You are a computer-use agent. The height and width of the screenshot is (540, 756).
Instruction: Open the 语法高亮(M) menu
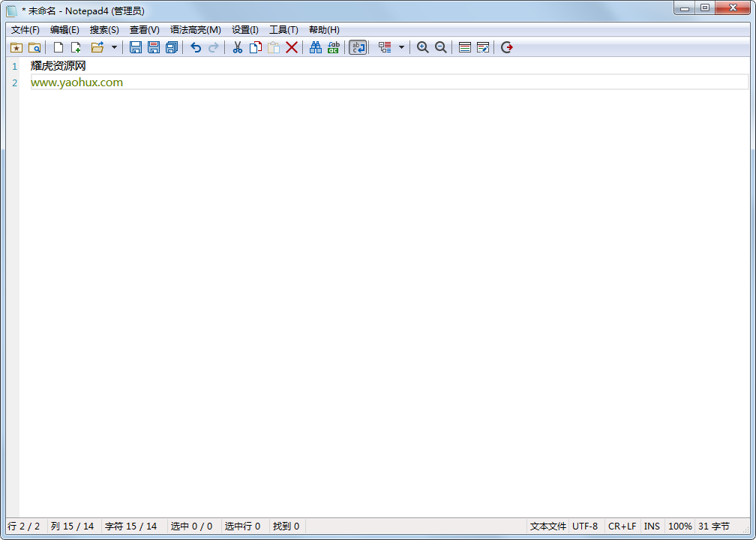point(195,30)
